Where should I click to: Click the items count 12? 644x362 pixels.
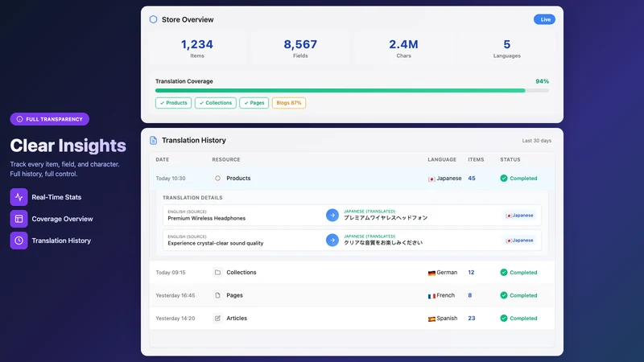pos(471,272)
